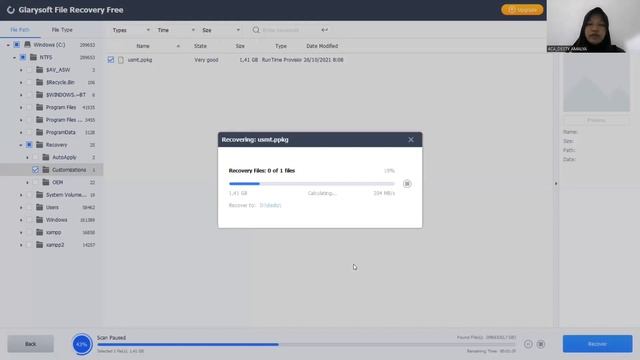Switch to the File Path tab
Image resolution: width=640 pixels, height=360 pixels.
pos(20,30)
